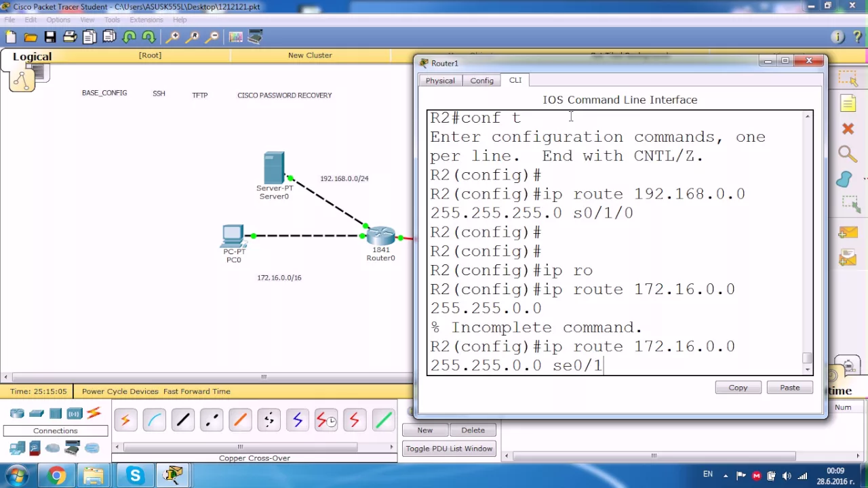868x488 pixels.
Task: Add a complex PDU envelope
Action: pyautogui.click(x=848, y=258)
